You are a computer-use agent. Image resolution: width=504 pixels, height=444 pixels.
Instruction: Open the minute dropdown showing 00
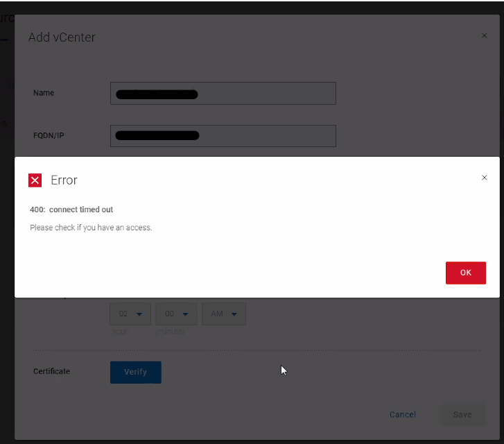point(176,314)
